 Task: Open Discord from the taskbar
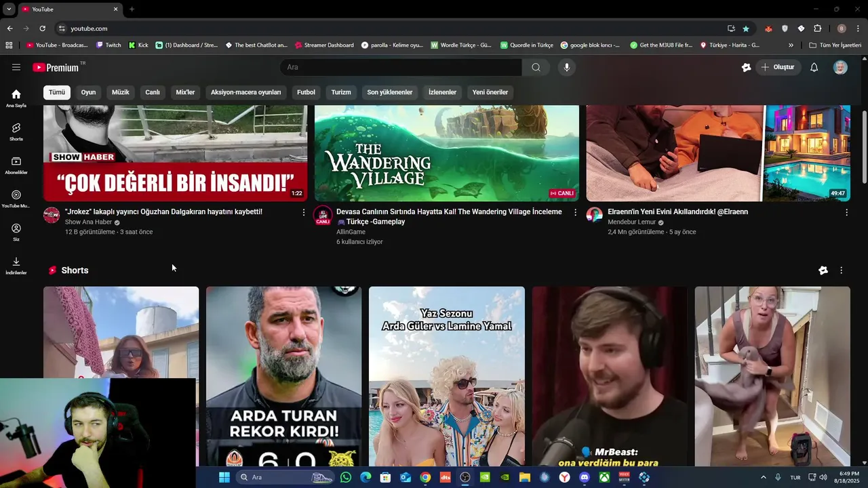[585, 477]
